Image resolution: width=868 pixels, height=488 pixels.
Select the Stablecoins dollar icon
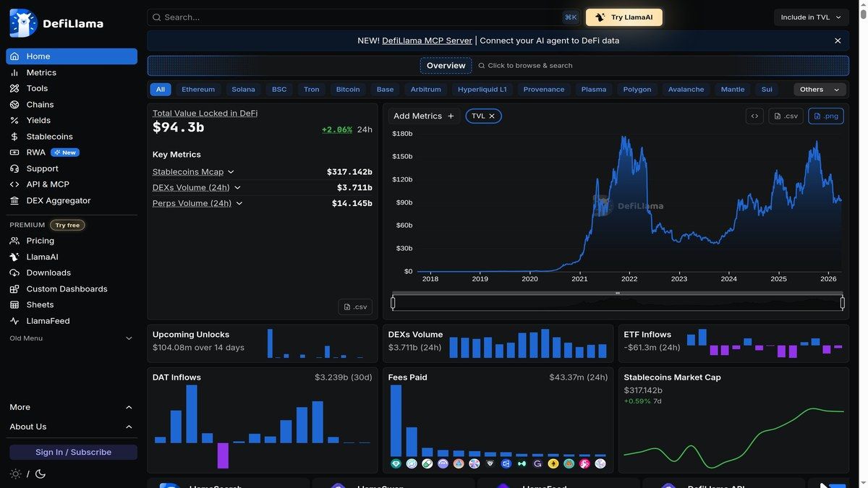14,136
